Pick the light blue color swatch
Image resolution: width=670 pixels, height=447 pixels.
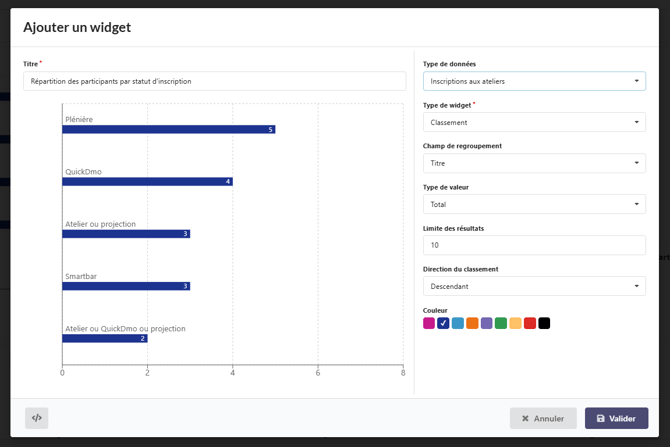pyautogui.click(x=458, y=323)
